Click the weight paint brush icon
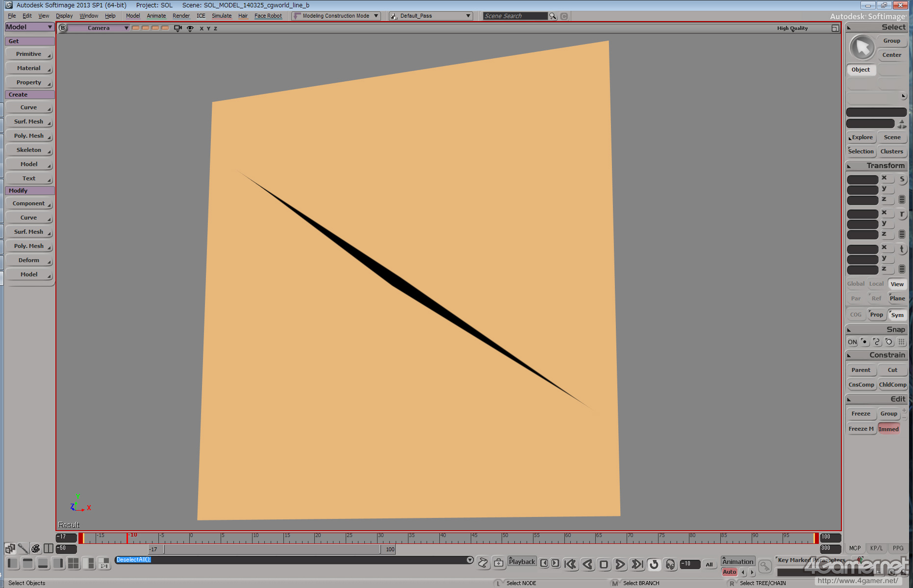 click(x=23, y=548)
